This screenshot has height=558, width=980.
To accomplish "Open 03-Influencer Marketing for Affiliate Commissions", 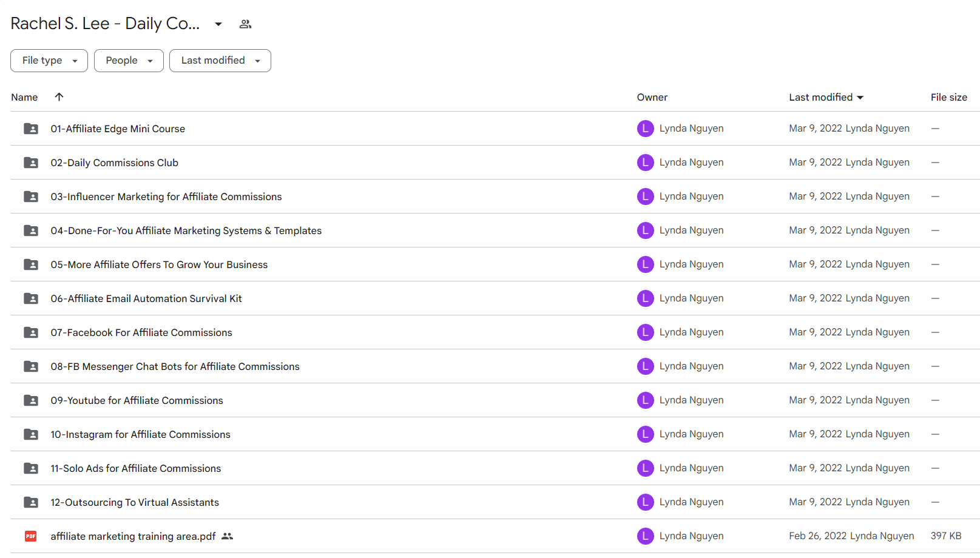I will click(x=166, y=197).
